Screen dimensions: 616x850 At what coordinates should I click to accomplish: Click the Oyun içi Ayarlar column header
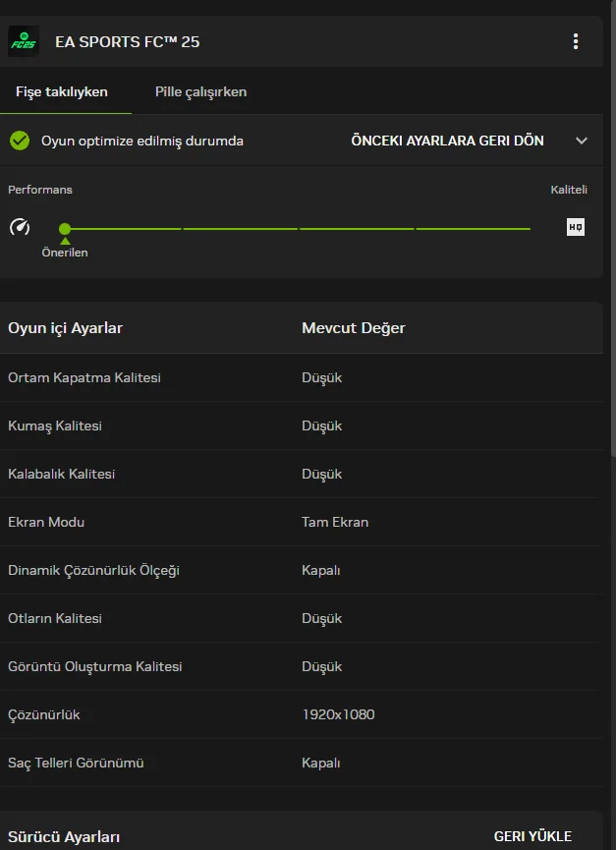pos(65,328)
